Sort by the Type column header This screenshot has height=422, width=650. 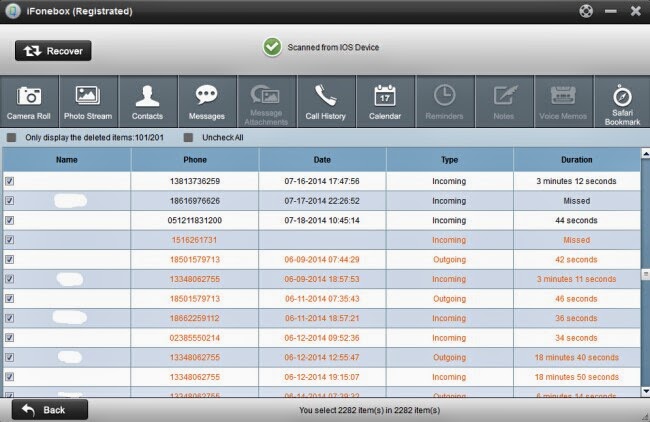point(449,160)
